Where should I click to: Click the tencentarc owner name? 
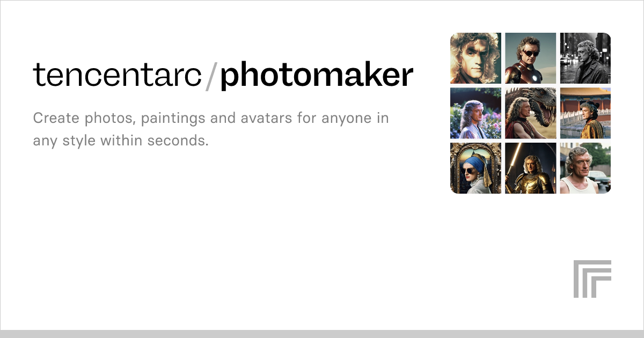(x=118, y=76)
